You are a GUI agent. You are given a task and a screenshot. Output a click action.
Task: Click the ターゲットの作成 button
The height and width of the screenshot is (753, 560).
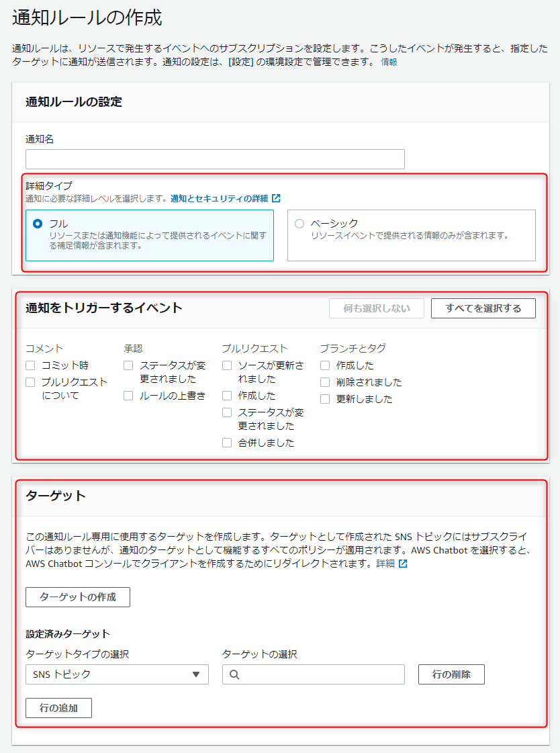tap(78, 597)
